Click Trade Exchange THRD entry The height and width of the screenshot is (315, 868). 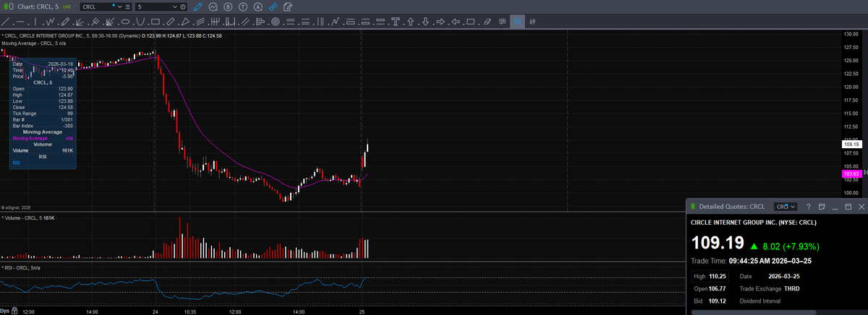pos(770,288)
